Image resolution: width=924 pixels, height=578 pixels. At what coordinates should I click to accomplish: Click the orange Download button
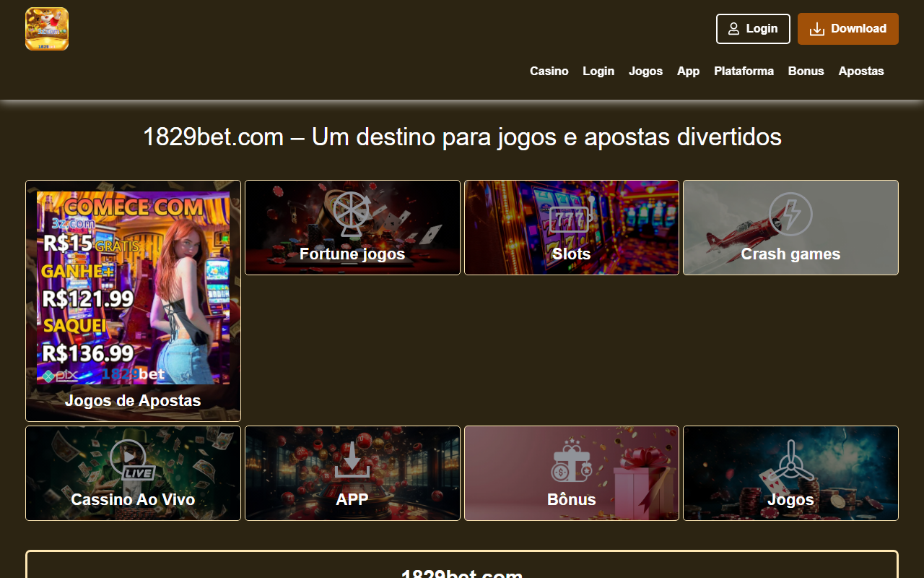coord(848,29)
